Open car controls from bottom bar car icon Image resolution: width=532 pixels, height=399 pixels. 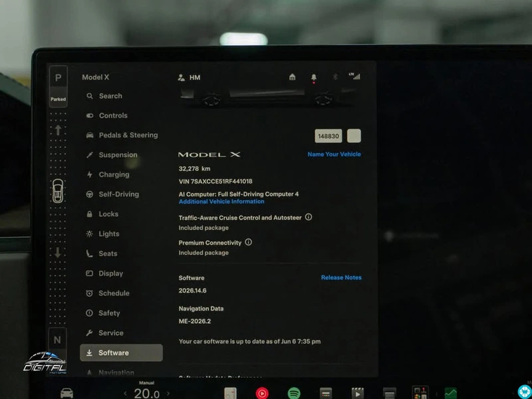[66, 393]
